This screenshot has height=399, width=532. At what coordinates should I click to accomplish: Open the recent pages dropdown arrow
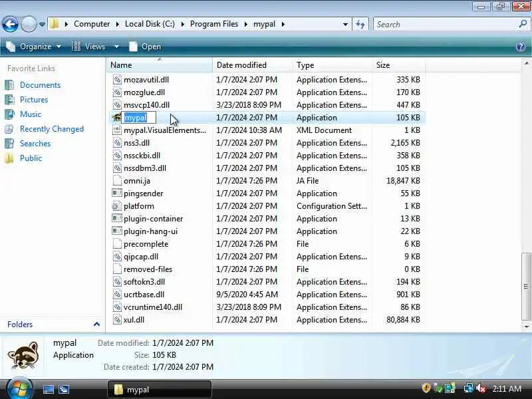click(x=42, y=25)
